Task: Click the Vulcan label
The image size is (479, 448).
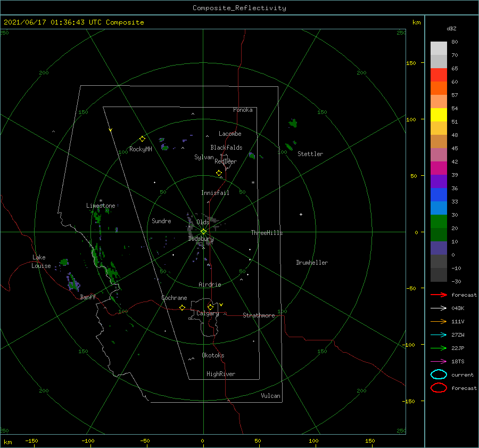Action: pyautogui.click(x=271, y=396)
